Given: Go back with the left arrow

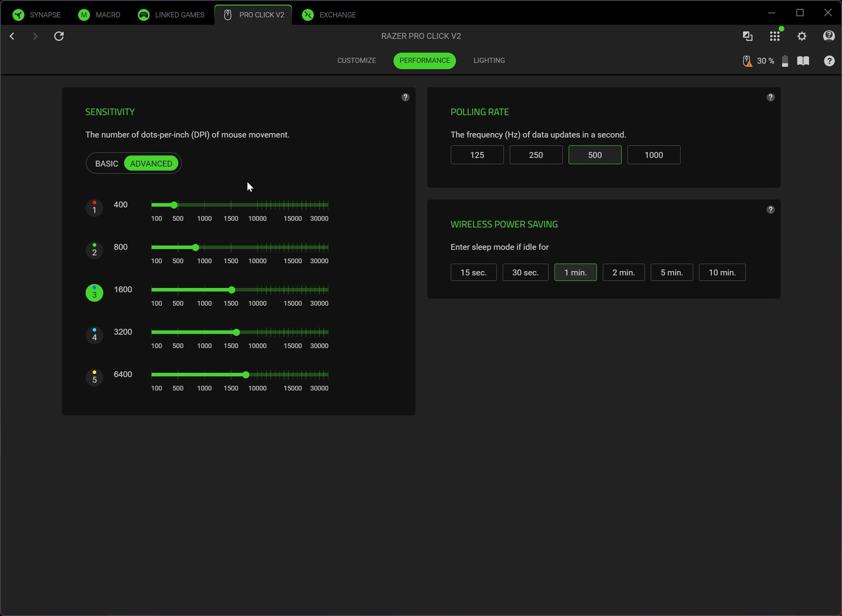Looking at the screenshot, I should [12, 36].
